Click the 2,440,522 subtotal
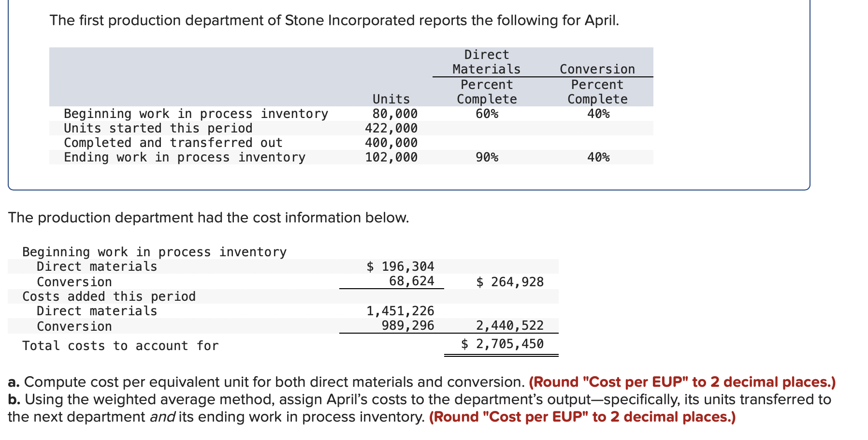 (x=510, y=325)
